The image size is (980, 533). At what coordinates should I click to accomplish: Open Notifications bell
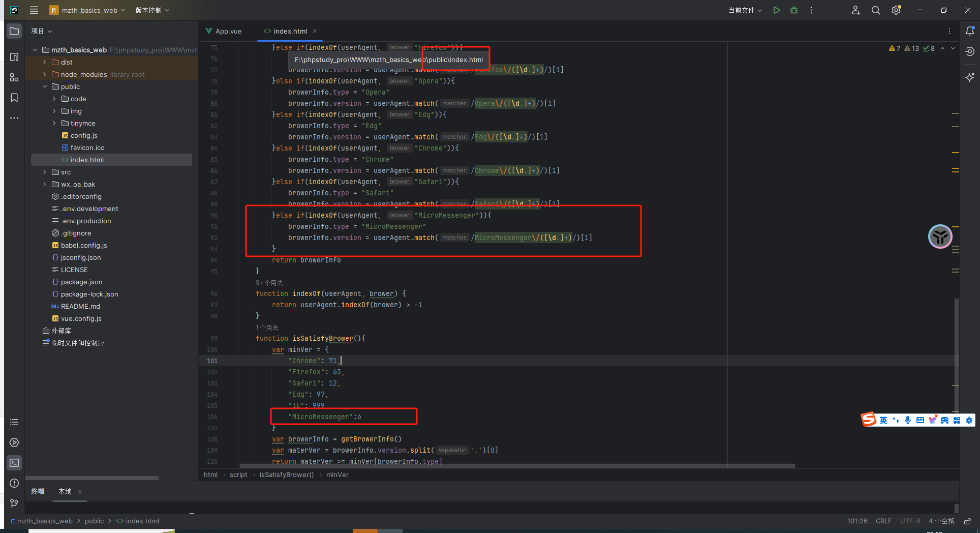[970, 31]
